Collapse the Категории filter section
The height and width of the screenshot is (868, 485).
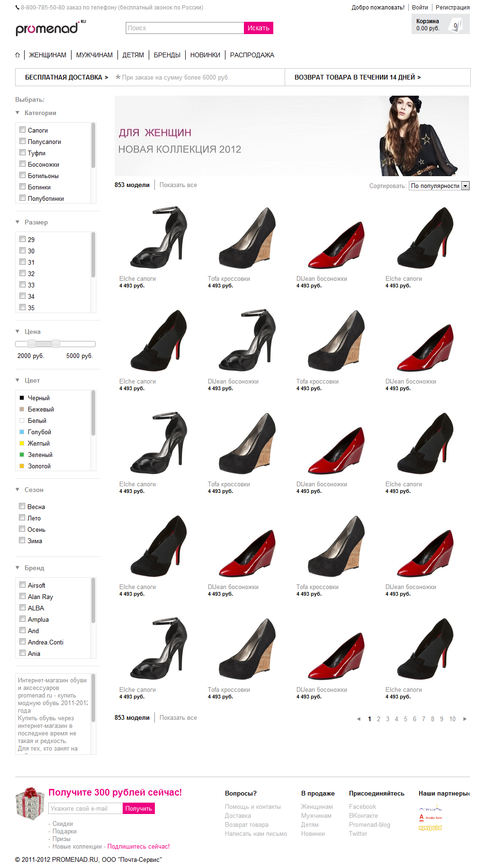pyautogui.click(x=18, y=113)
